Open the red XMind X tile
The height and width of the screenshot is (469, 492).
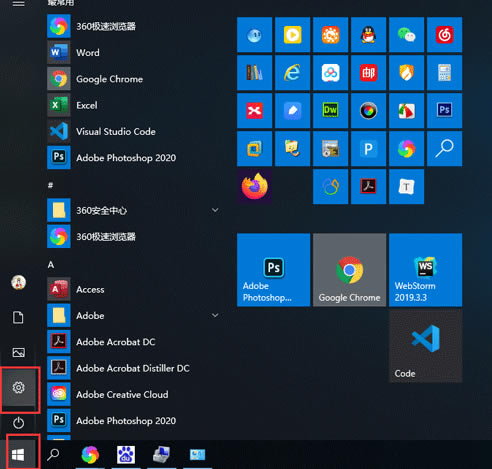point(254,111)
